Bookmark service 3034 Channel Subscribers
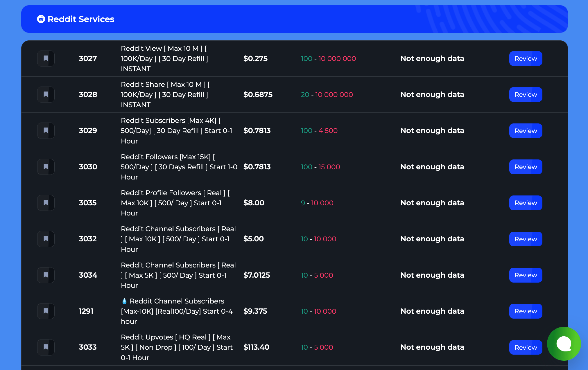This screenshot has height=370, width=588. pos(46,275)
